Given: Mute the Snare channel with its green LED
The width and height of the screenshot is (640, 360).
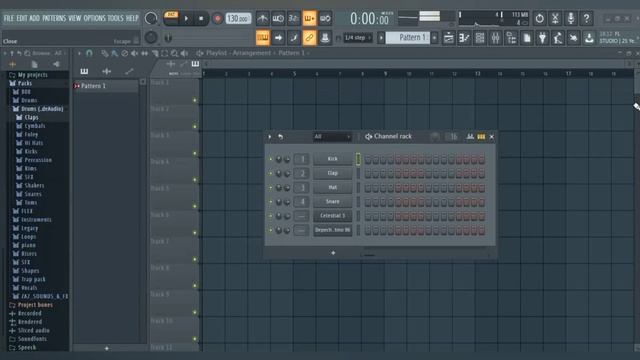Looking at the screenshot, I should point(270,202).
